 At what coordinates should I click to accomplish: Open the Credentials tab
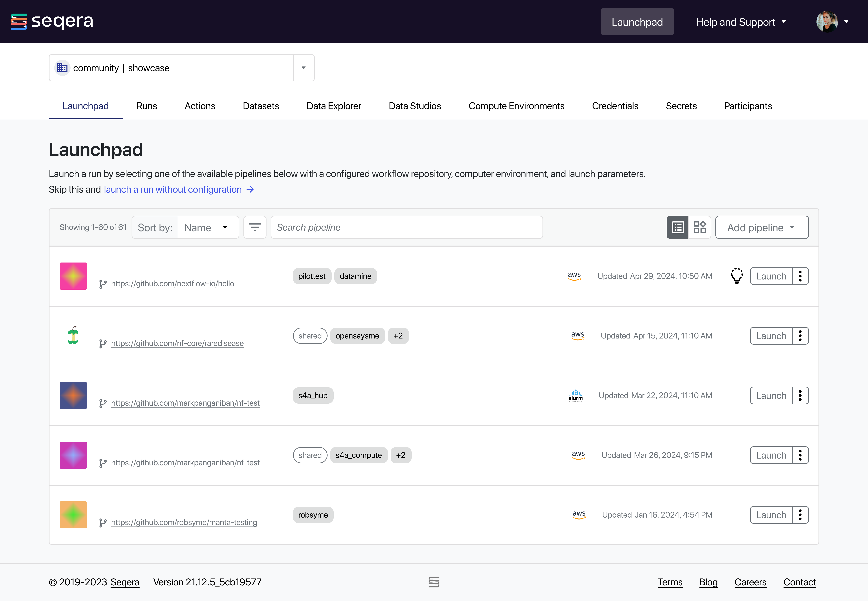[615, 106]
